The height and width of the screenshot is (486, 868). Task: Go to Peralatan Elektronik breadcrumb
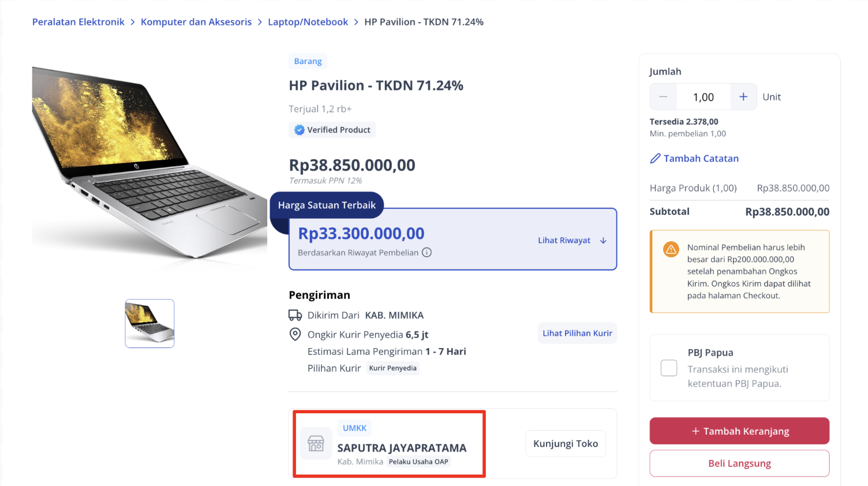tap(78, 22)
